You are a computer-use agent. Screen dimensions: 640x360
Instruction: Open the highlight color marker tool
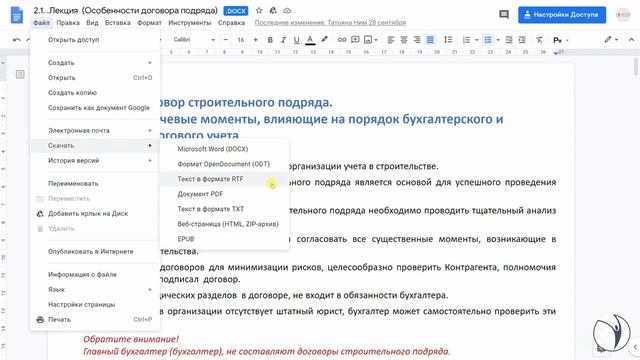324,40
